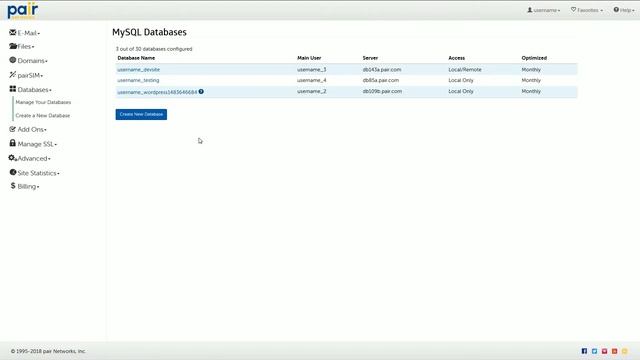Screen dimensions: 640x360
Task: Expand the Manage SSL menu
Action: click(x=37, y=144)
